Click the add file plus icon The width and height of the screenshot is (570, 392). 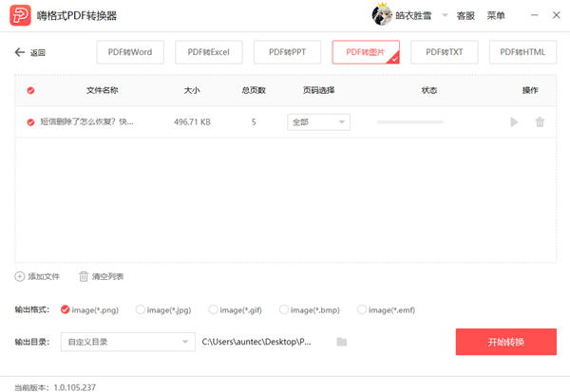click(x=20, y=276)
